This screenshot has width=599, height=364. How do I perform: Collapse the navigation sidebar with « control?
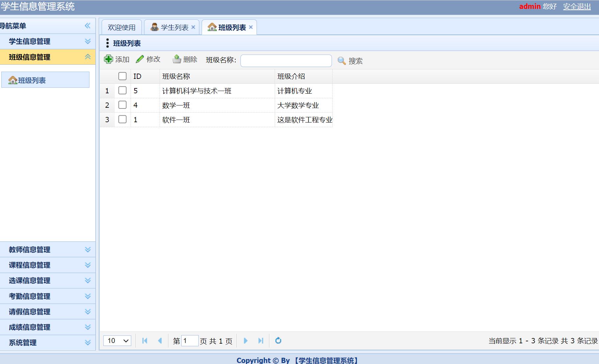coord(87,26)
